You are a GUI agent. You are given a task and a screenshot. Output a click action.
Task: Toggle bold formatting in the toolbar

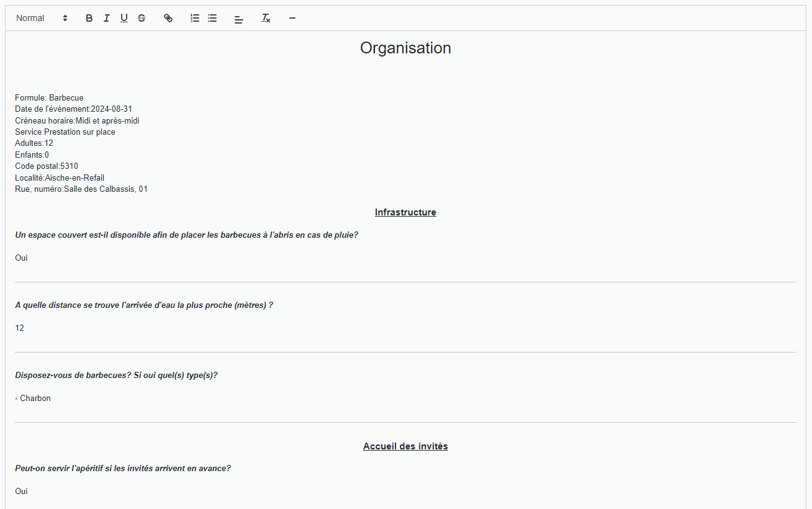[x=89, y=18]
